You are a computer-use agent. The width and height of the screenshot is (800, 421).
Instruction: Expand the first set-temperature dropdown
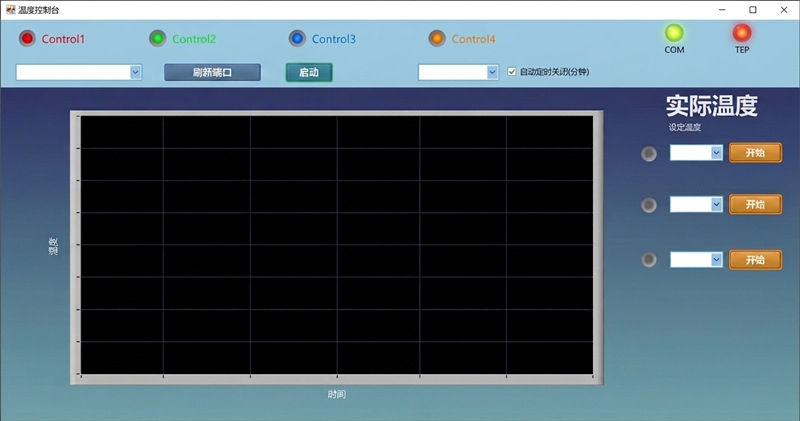click(x=716, y=153)
